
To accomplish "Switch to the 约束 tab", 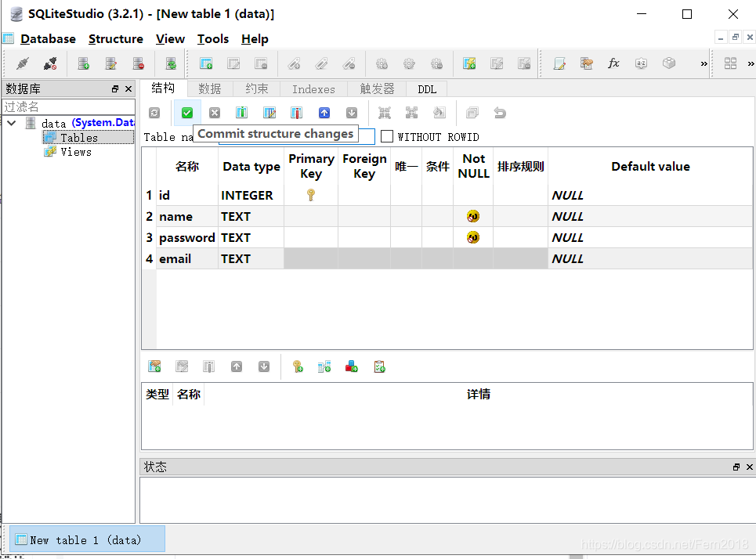I will click(x=256, y=89).
